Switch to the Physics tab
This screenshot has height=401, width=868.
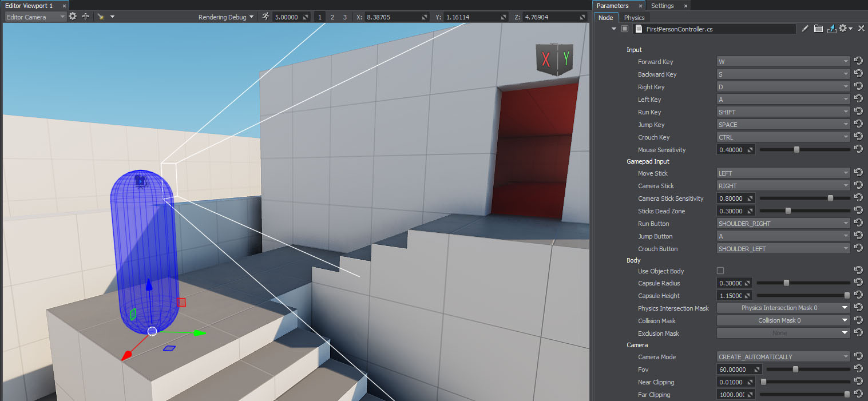(x=634, y=18)
